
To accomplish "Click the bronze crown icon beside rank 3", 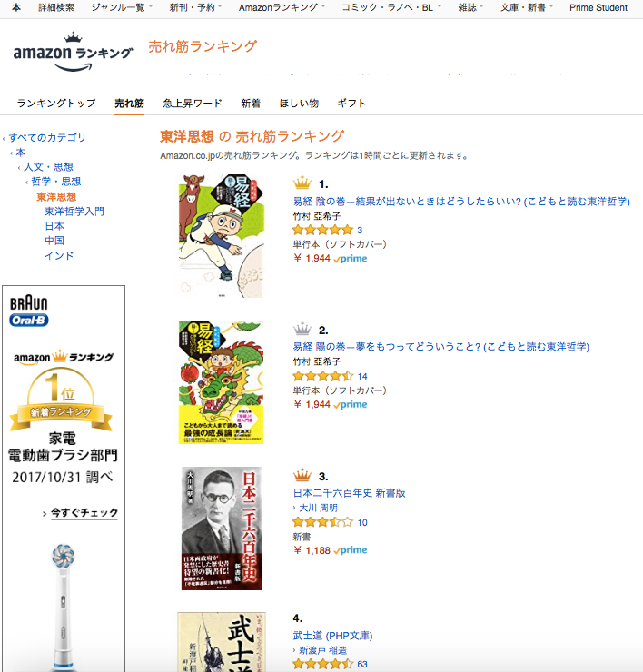I will 302,475.
